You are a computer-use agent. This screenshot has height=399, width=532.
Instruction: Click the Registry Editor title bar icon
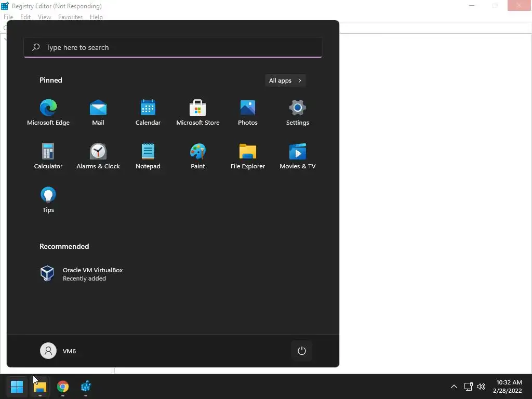(x=5, y=6)
